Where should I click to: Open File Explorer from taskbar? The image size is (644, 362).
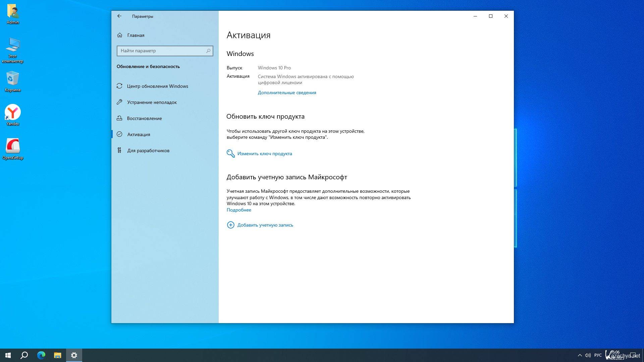[57, 355]
